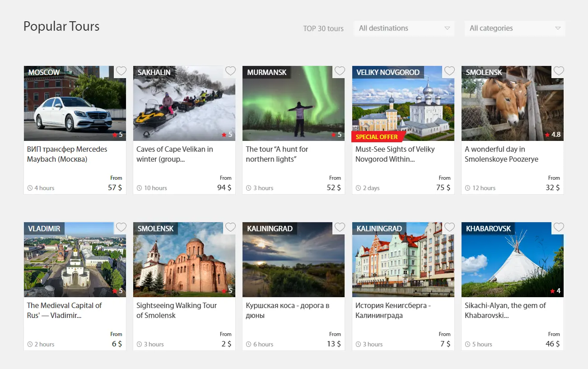Click the MURMANSK destination label
588x369 pixels.
[267, 72]
